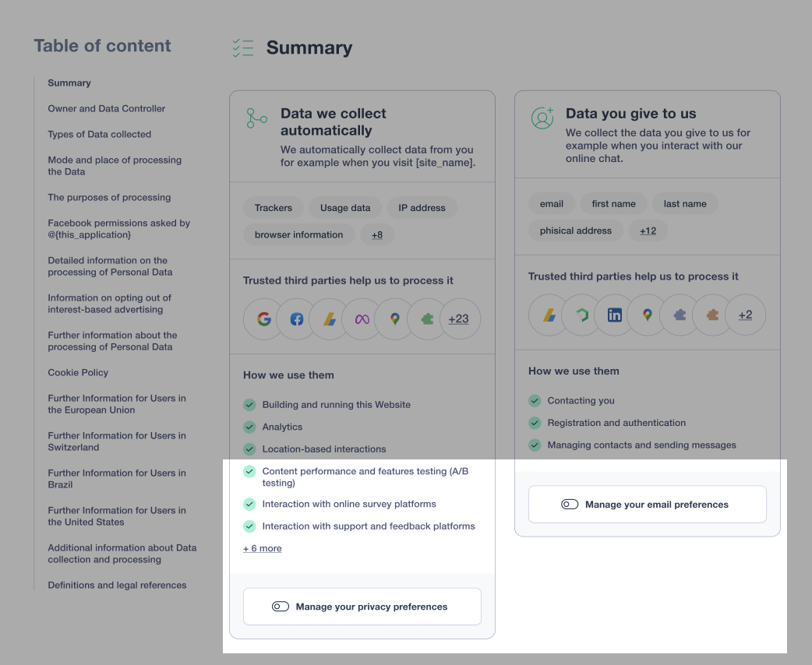The height and width of the screenshot is (665, 812).
Task: Click the Google icon under trusted third parties
Action: 263,318
